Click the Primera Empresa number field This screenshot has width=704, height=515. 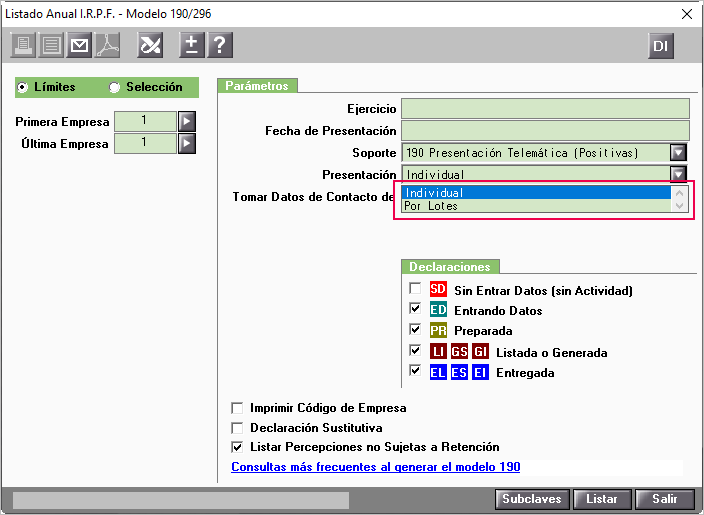coord(145,121)
